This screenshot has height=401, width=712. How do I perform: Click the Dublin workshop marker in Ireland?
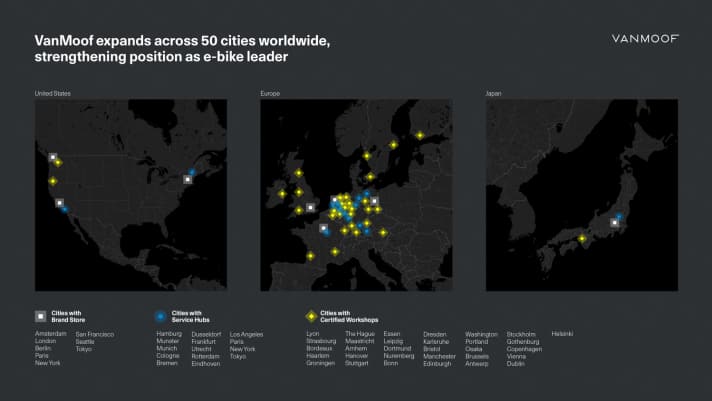283,194
